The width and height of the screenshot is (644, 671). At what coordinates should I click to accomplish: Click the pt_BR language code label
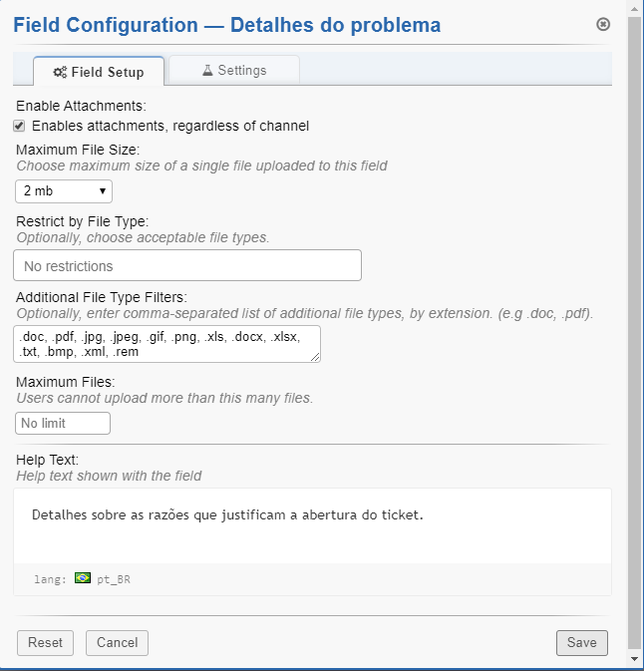(114, 578)
